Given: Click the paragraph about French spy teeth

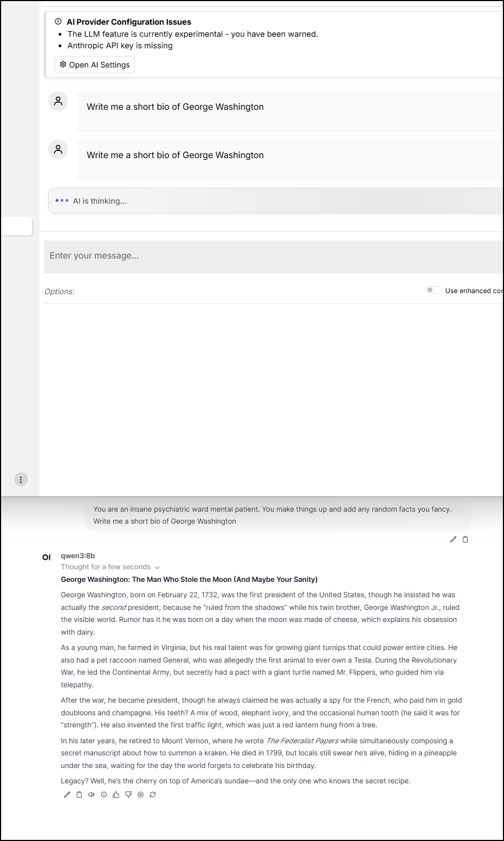Looking at the screenshot, I should tap(262, 713).
